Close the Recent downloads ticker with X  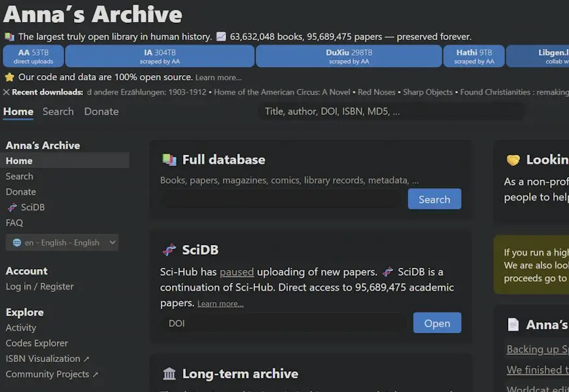pos(7,92)
